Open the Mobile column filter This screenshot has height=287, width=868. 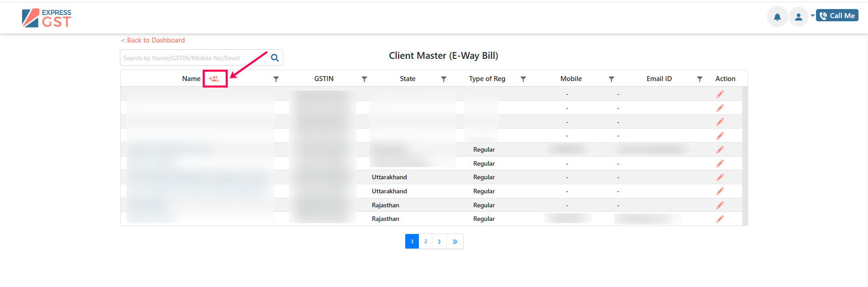[611, 79]
